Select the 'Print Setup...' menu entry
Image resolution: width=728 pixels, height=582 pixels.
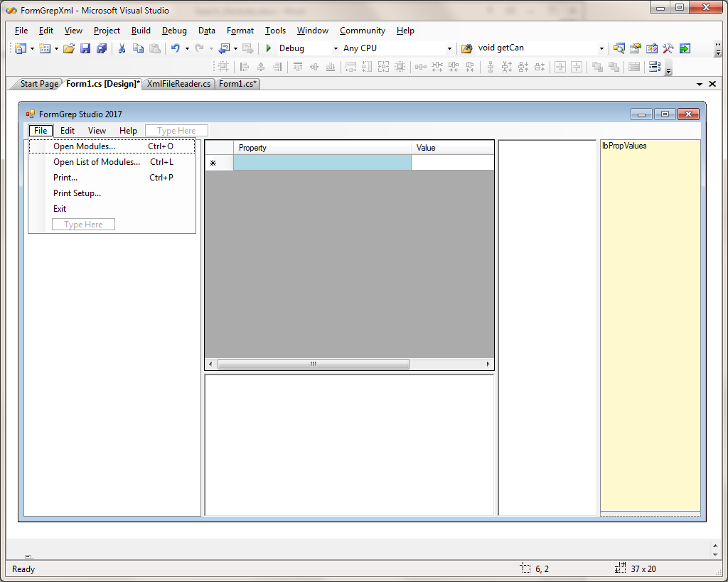point(112,193)
